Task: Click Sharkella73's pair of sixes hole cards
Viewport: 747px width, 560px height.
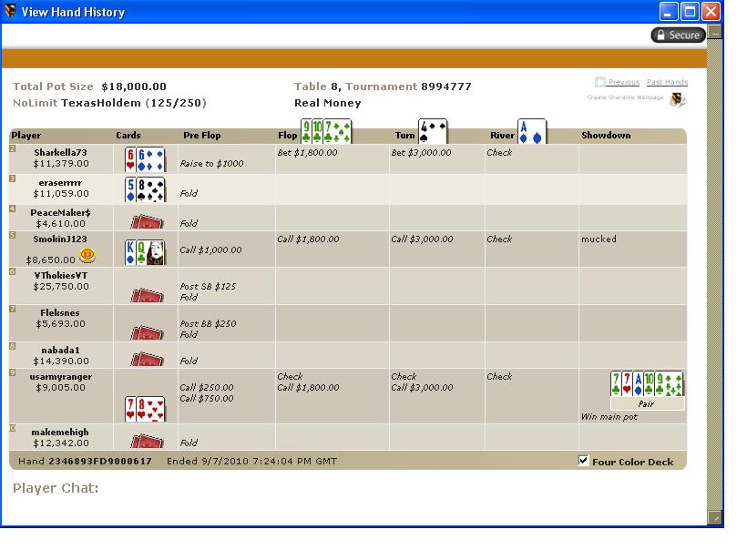Action: click(x=145, y=159)
